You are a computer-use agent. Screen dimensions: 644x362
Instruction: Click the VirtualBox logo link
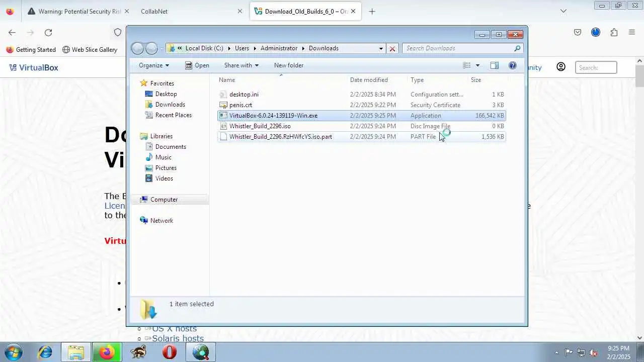34,67
